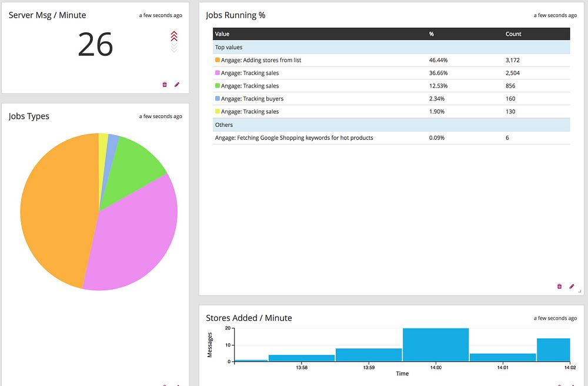Click the Count column header

pos(513,33)
